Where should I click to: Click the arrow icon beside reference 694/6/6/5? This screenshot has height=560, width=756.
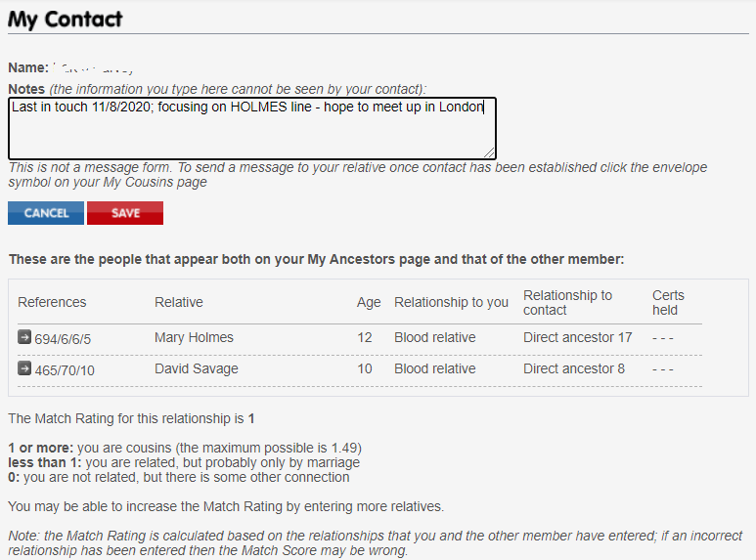(24, 337)
